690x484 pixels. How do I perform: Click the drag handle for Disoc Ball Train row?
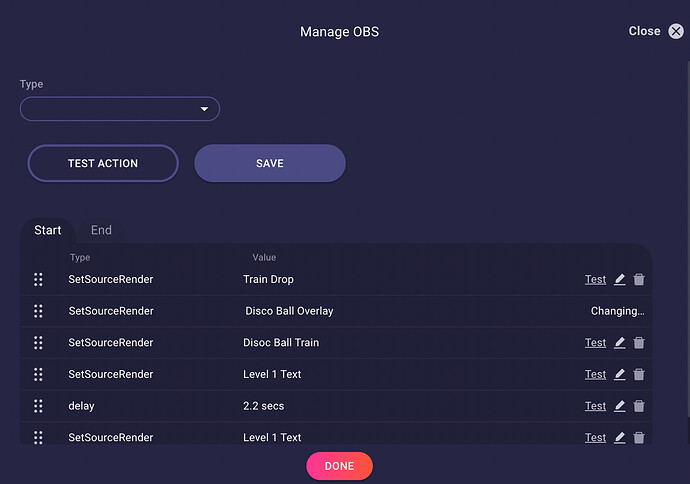pyautogui.click(x=38, y=343)
